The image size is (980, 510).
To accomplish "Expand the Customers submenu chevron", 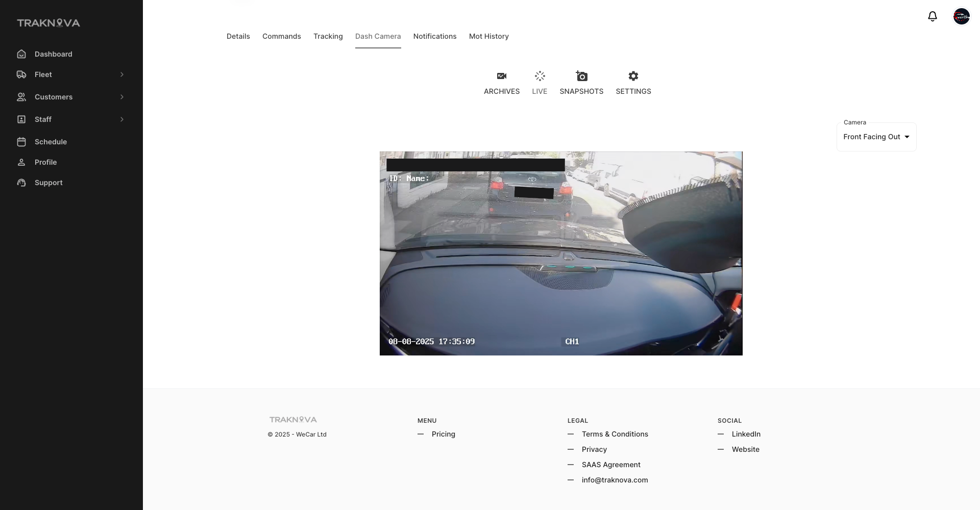I will [122, 97].
